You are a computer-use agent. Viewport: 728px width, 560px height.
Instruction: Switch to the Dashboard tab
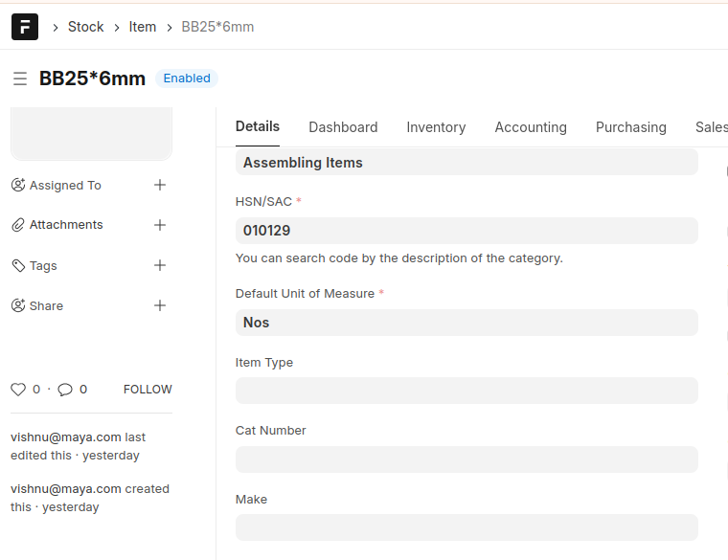pos(343,127)
